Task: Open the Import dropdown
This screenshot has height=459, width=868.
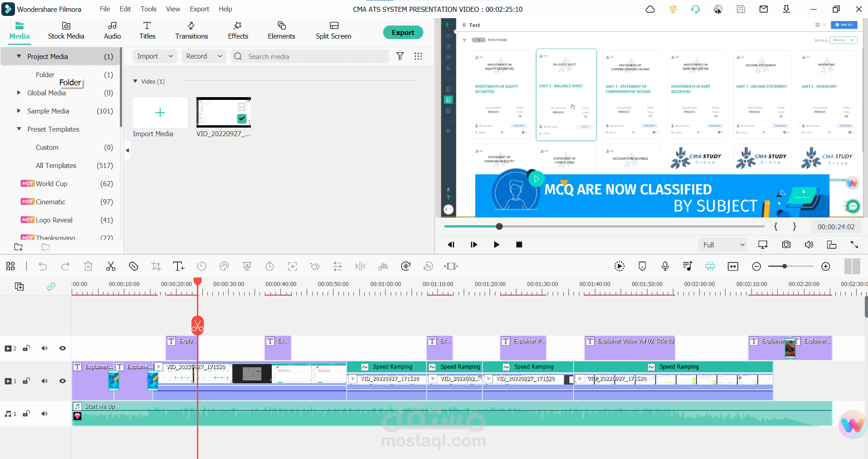Action: click(x=155, y=56)
